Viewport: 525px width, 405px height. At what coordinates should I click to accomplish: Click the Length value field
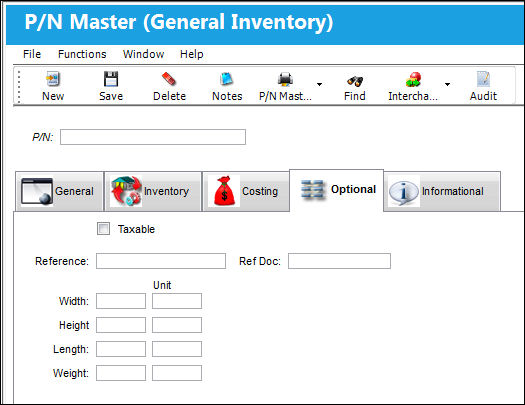pyautogui.click(x=121, y=349)
